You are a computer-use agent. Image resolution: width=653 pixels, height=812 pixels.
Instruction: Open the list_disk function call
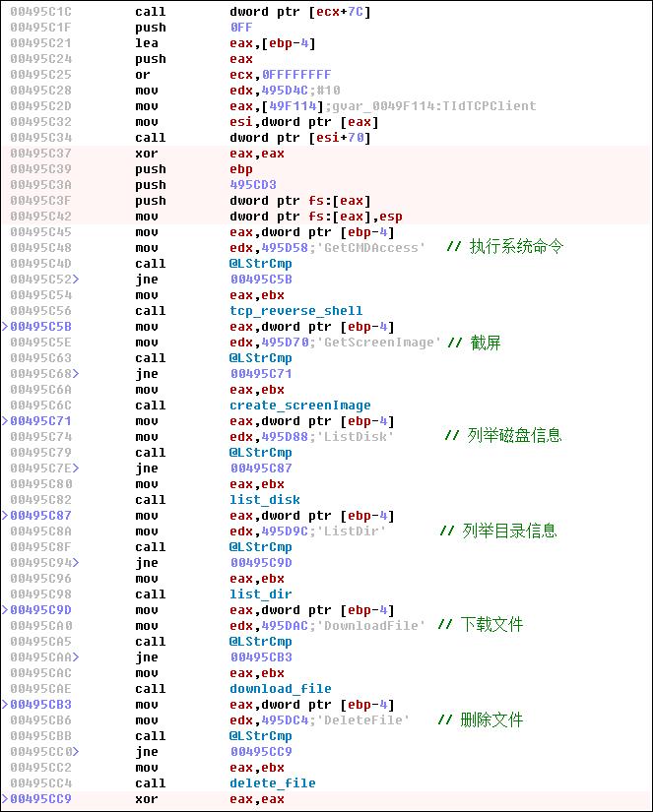click(x=265, y=500)
